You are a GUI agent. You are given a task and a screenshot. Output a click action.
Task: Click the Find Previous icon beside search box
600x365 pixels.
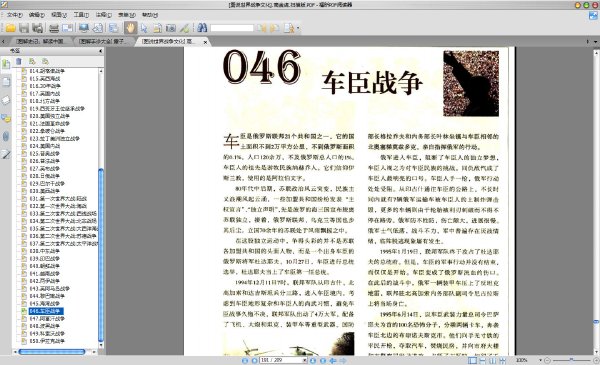[261, 28]
